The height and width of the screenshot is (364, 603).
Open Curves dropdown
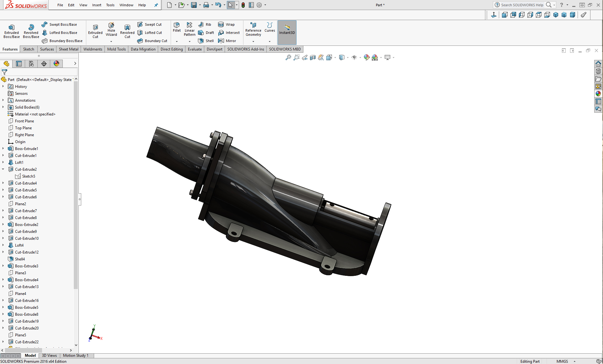(269, 41)
